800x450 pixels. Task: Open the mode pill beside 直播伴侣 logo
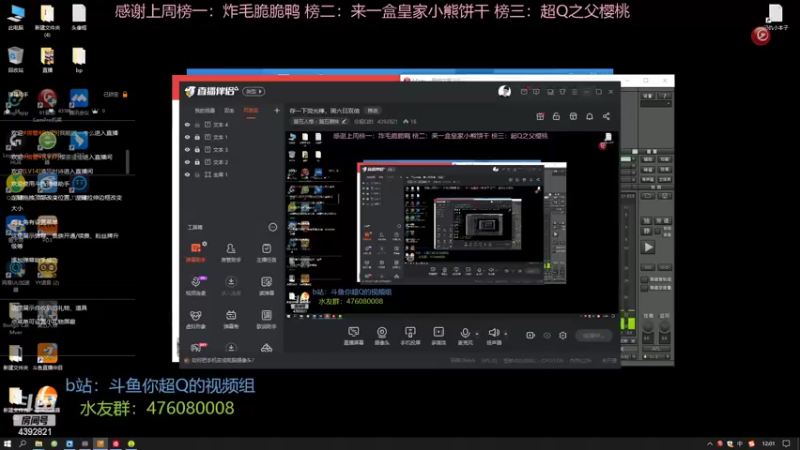(254, 91)
